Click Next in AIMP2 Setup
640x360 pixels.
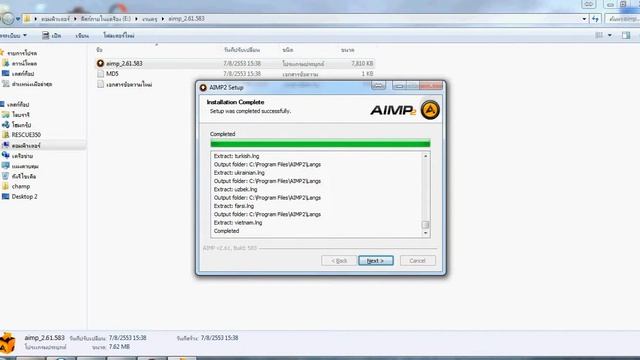click(376, 260)
